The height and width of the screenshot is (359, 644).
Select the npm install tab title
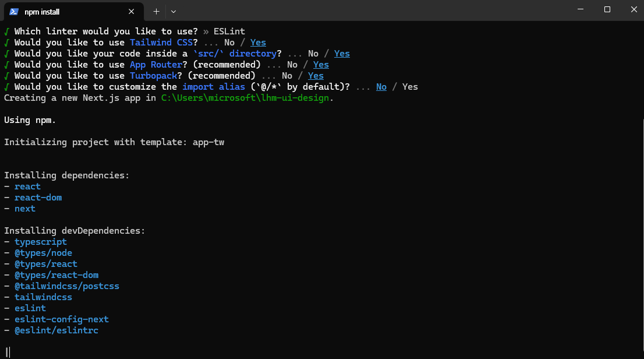[x=42, y=12]
